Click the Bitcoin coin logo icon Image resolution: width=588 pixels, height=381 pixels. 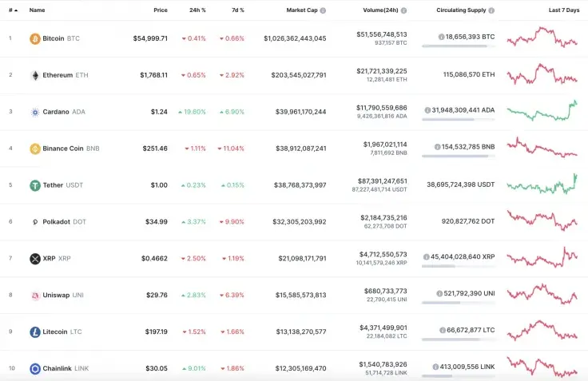35,38
